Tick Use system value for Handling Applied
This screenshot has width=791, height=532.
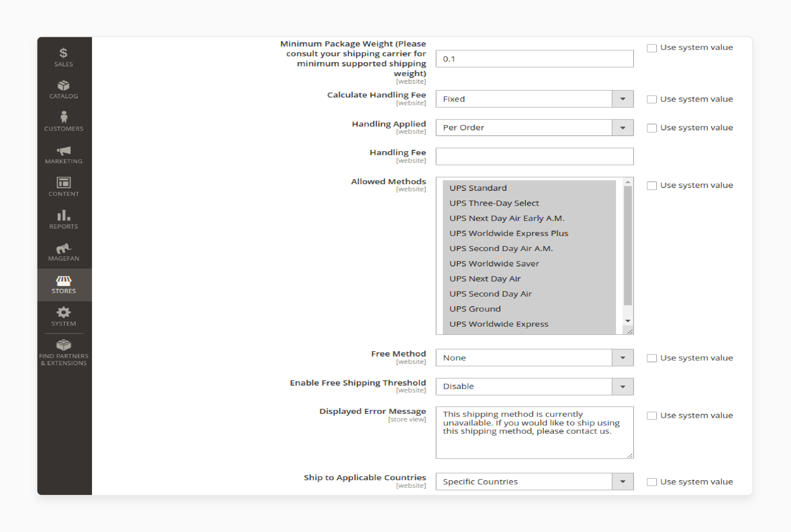click(x=651, y=128)
